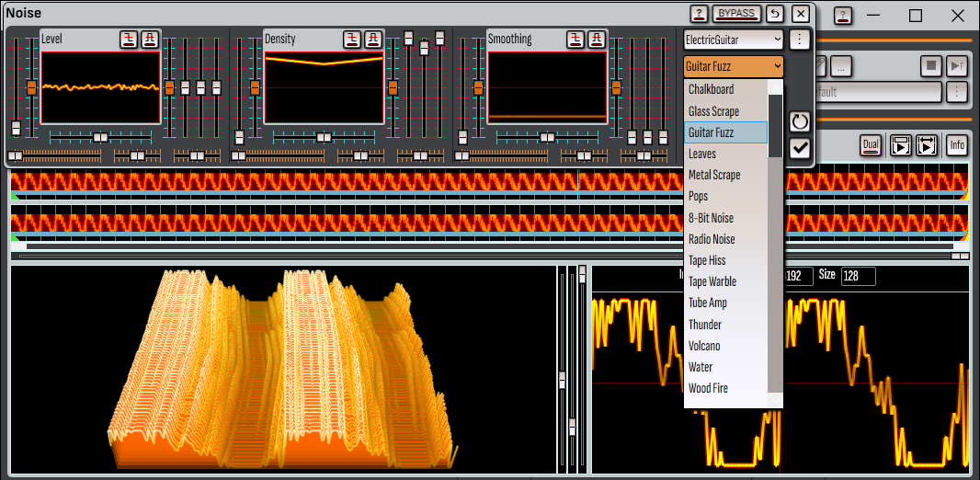Click the Smoothing graph display

[547, 87]
